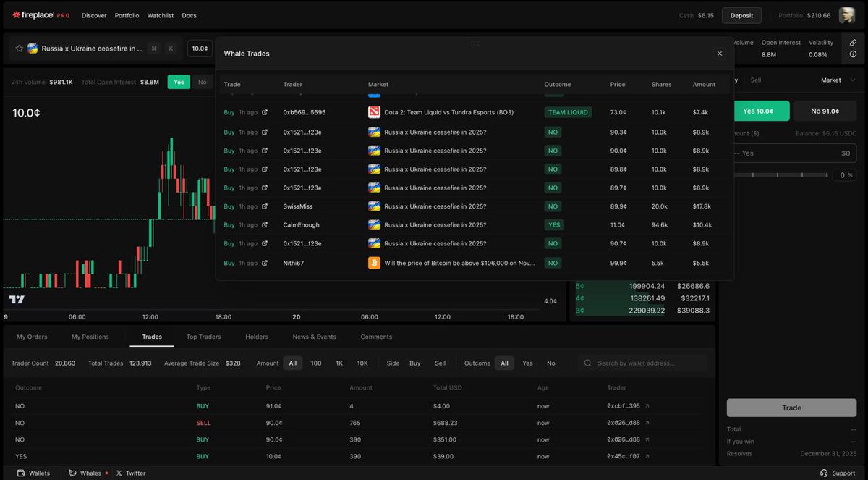Click the percent value box

coord(844,175)
